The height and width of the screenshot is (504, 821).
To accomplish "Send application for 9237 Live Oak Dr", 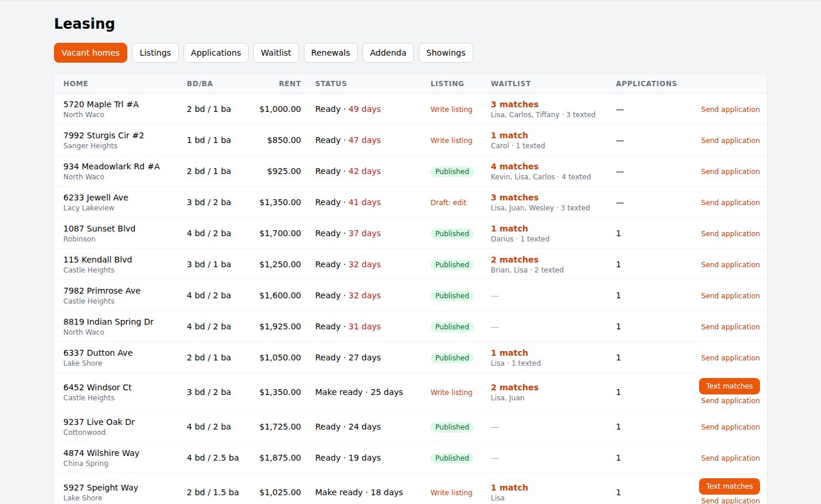I will [x=730, y=427].
